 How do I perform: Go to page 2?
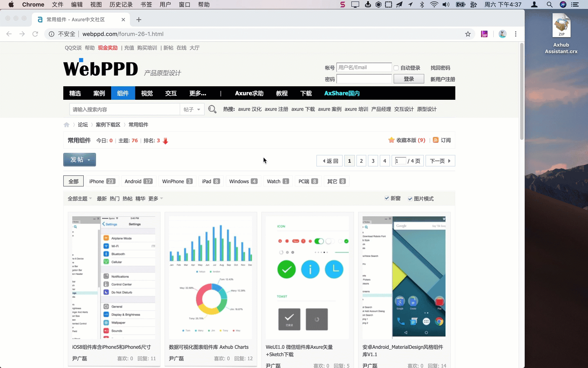coord(361,161)
